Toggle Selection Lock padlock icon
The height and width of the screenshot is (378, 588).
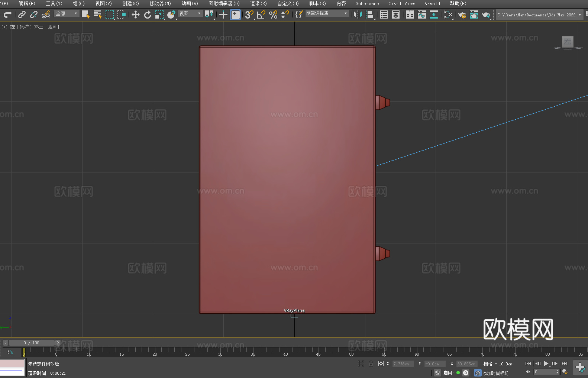371,364
